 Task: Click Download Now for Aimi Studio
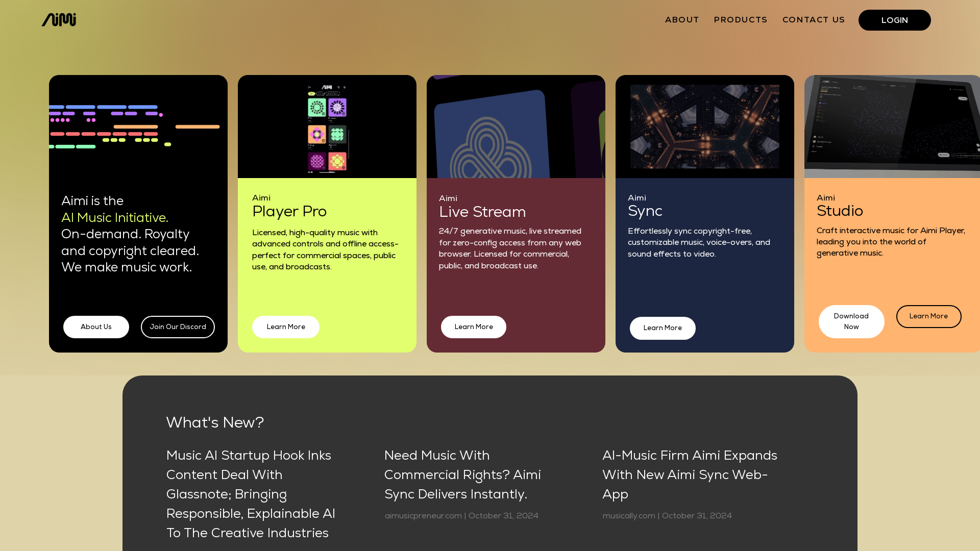(x=851, y=321)
